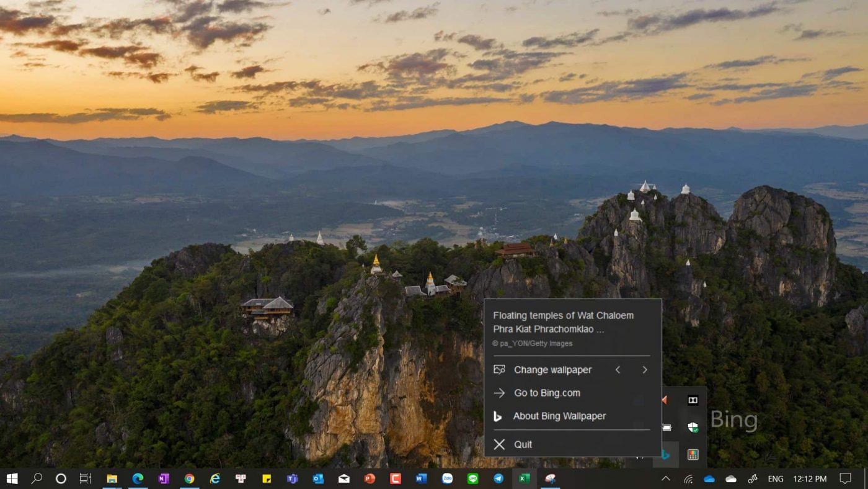The width and height of the screenshot is (868, 489).
Task: Open Telegram from the taskbar
Action: [498, 478]
